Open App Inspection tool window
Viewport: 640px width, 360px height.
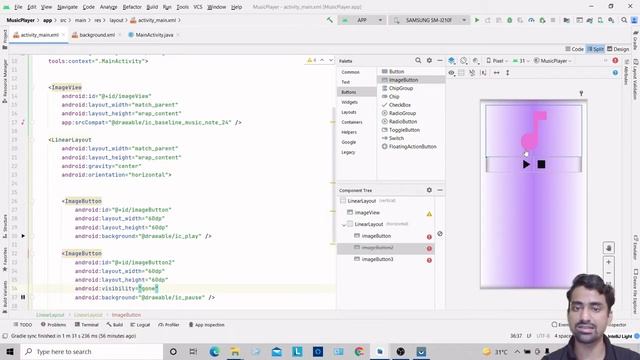pos(207,324)
